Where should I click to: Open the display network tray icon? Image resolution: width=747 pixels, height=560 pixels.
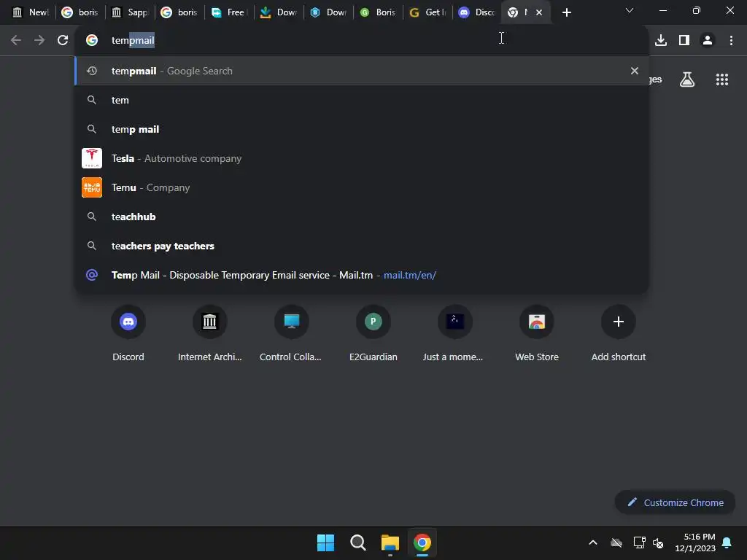coord(639,542)
